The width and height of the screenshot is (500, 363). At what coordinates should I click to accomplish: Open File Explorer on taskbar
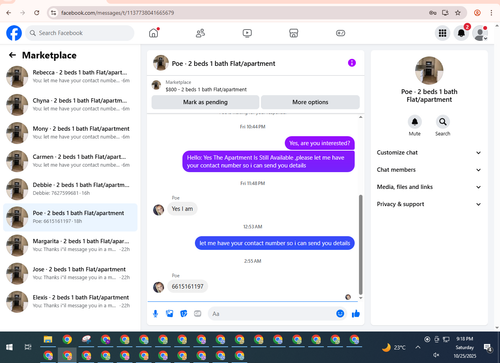pos(48,340)
